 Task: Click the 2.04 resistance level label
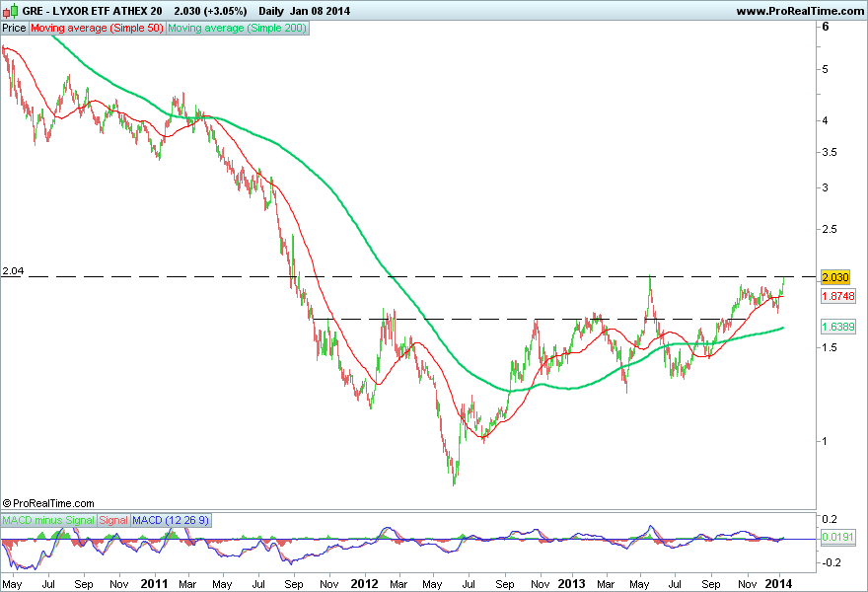[x=13, y=270]
